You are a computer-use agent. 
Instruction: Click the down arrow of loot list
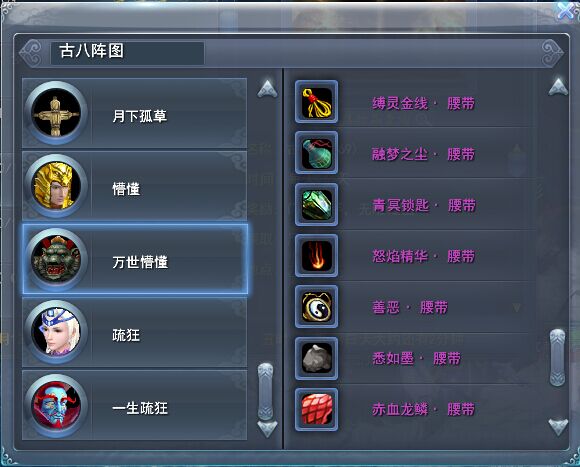click(x=559, y=427)
